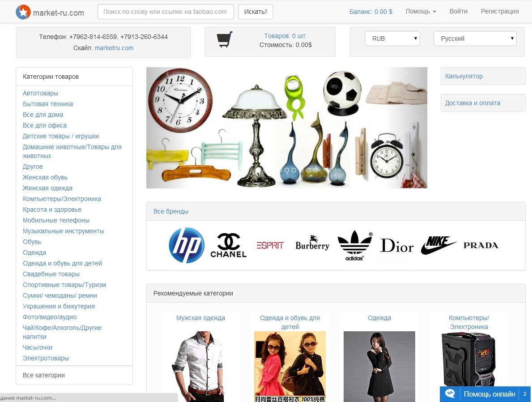Go to the previous carousel slide arrow
532x402 pixels.
(x=167, y=74)
